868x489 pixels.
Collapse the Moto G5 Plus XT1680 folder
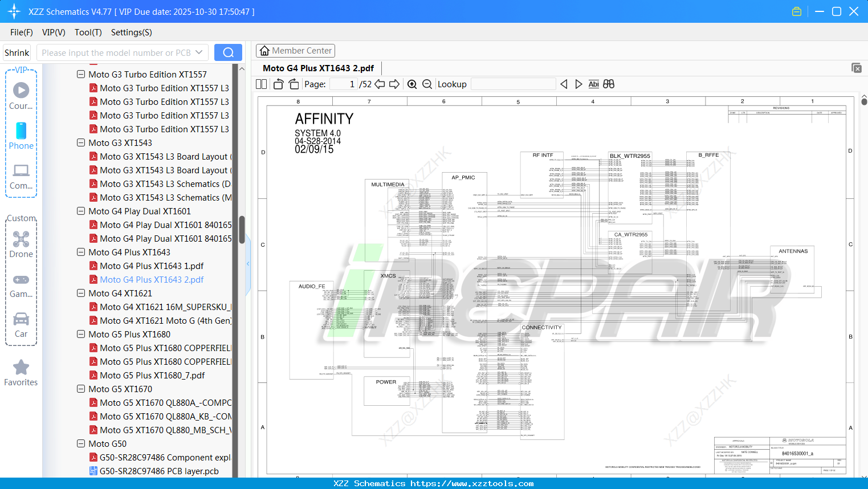click(x=81, y=334)
